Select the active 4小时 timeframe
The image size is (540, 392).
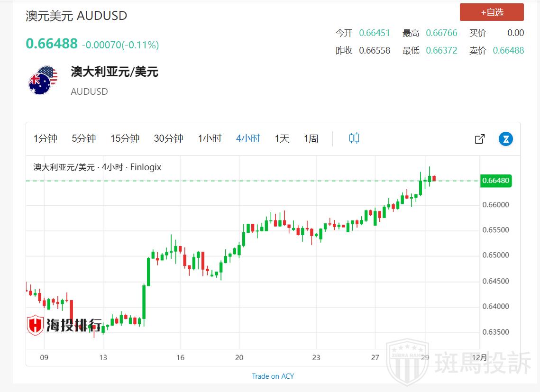248,138
